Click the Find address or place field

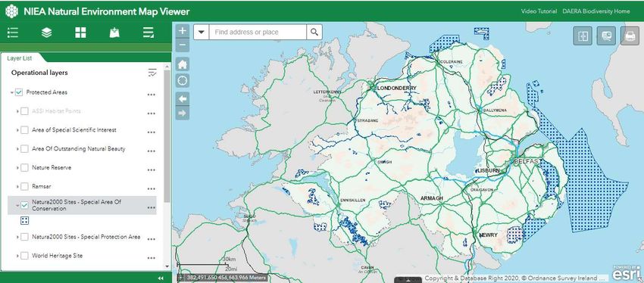coord(258,32)
